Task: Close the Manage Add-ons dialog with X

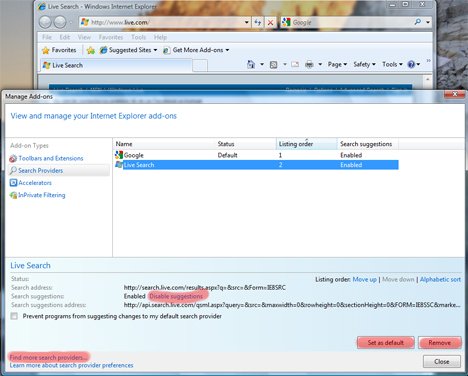Action: tap(455, 94)
